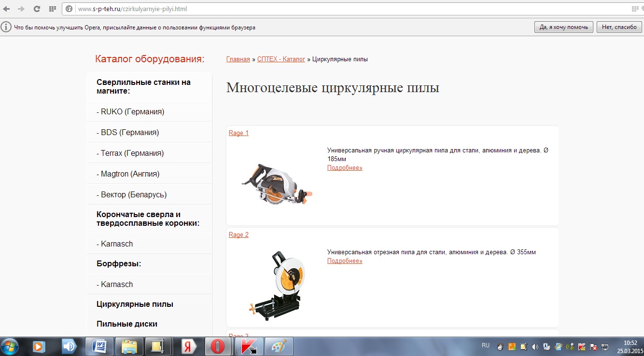Click the Windows update tray icon
644x356 pixels.
tap(558, 346)
